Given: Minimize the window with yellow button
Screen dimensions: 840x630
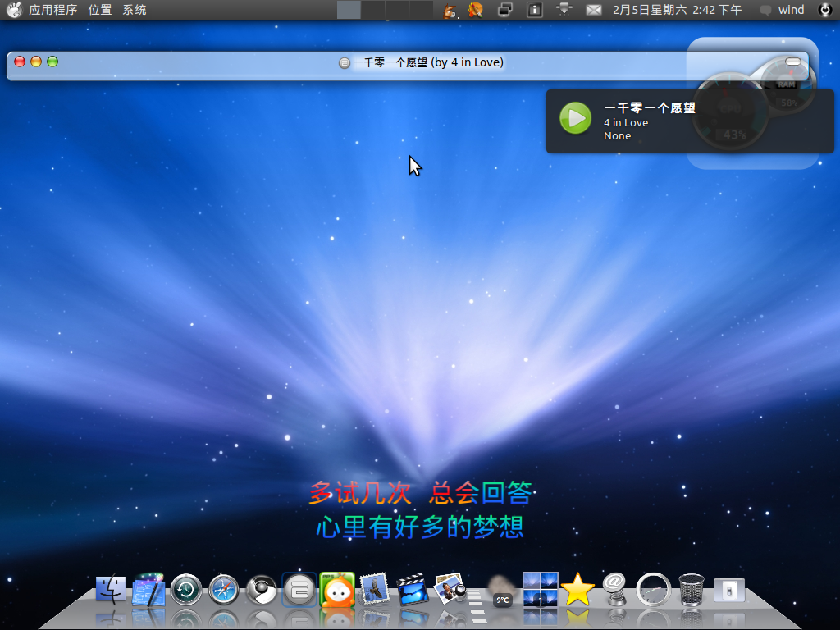Looking at the screenshot, I should point(36,62).
